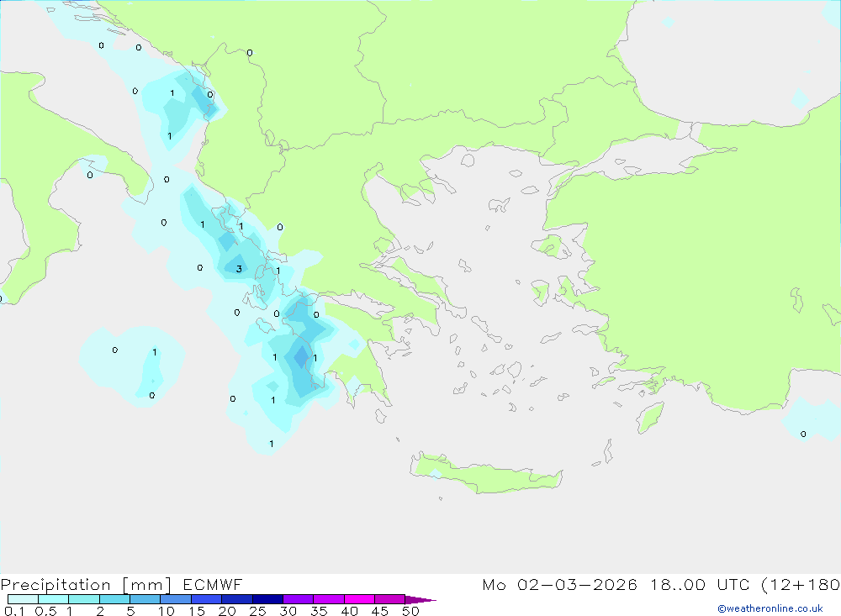This screenshot has width=841, height=616.
Task: Click the precipitation value '3' on the map
Action: (x=239, y=269)
